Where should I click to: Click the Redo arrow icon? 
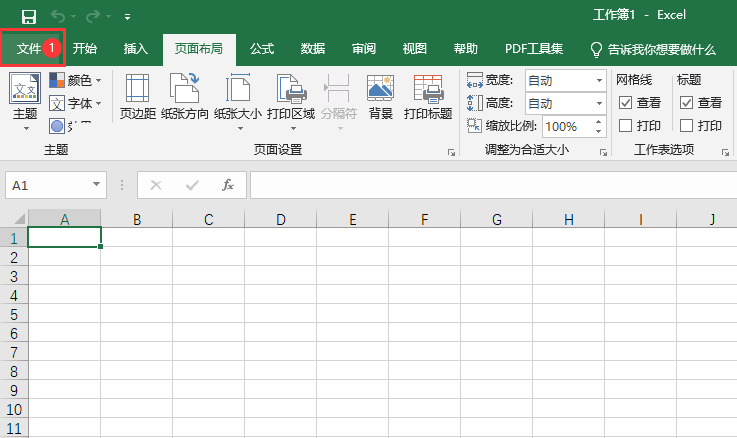coord(93,16)
